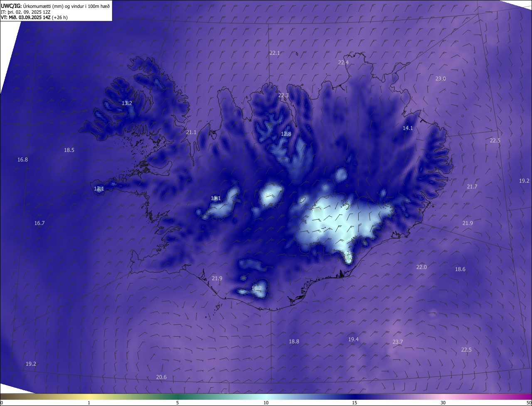Click the color scale tick label 10
The image size is (532, 406).
[x=266, y=403]
